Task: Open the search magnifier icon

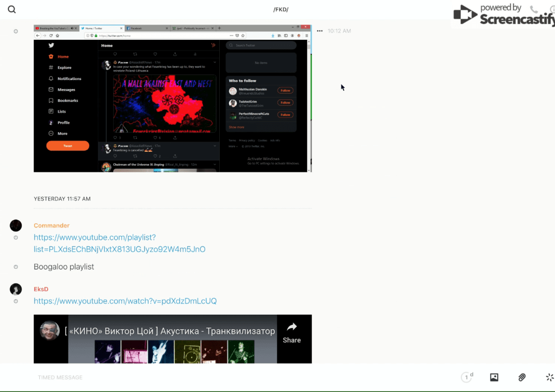Action: [12, 10]
